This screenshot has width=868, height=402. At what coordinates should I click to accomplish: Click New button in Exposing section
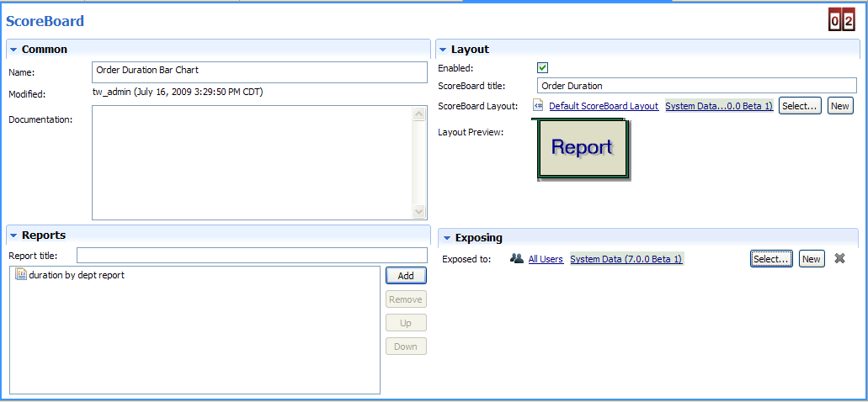811,259
